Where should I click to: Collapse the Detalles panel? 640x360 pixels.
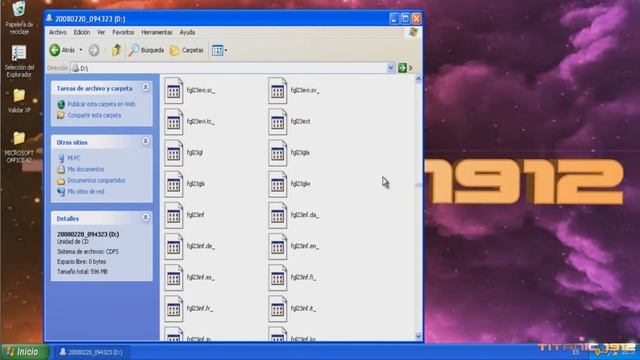(146, 218)
